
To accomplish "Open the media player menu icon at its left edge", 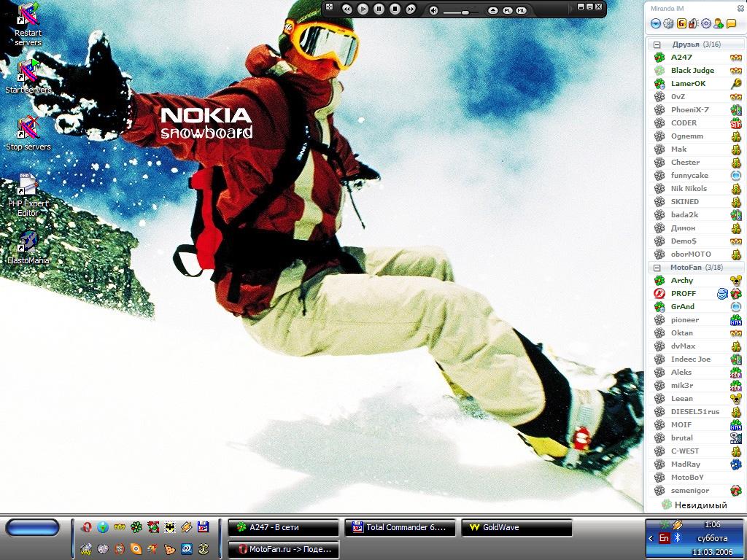I will tap(329, 7).
